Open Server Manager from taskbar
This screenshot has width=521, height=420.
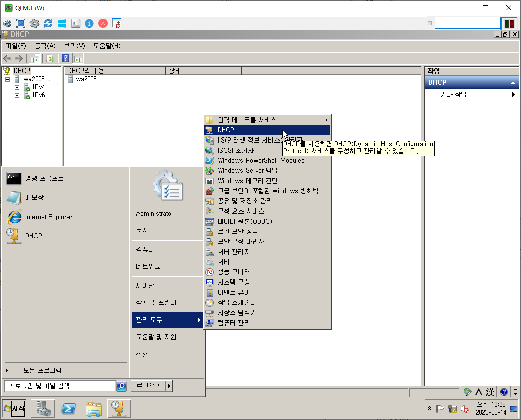click(43, 409)
